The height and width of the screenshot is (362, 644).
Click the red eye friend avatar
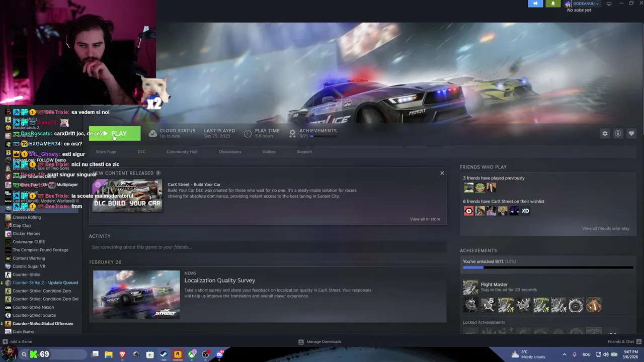pos(468,211)
